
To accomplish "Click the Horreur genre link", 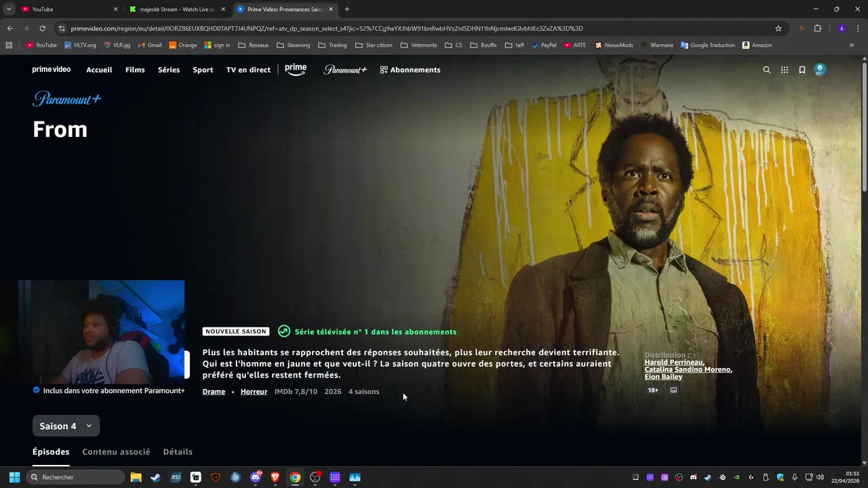I will [x=254, y=392].
